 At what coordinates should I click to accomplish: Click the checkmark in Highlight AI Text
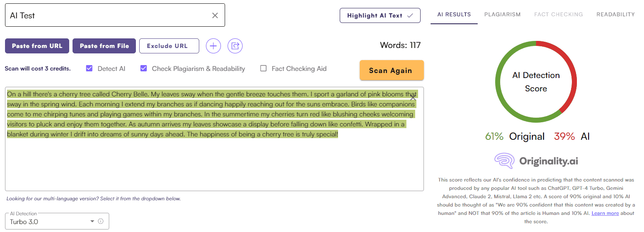point(410,15)
